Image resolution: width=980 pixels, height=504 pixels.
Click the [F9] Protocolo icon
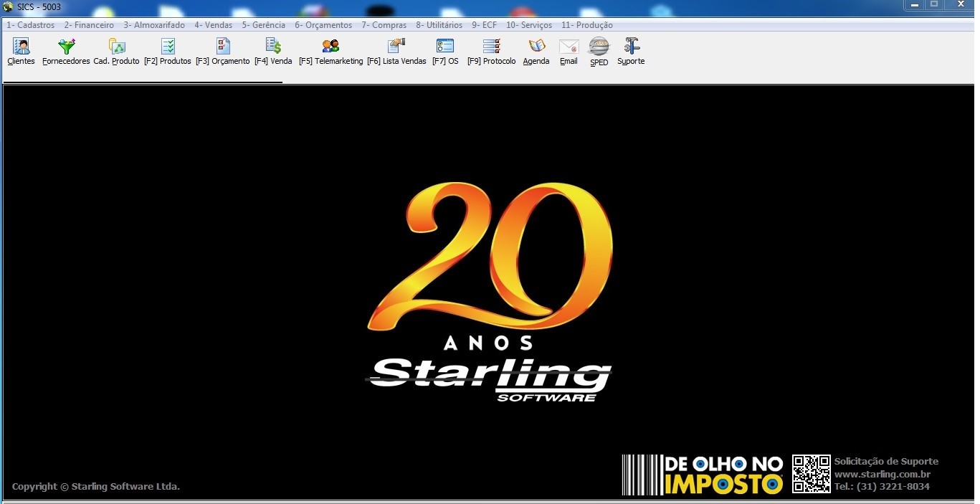tap(491, 47)
